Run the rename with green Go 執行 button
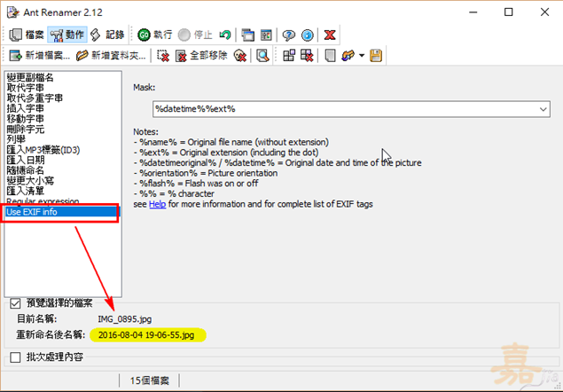This screenshot has width=563, height=392. (x=155, y=35)
